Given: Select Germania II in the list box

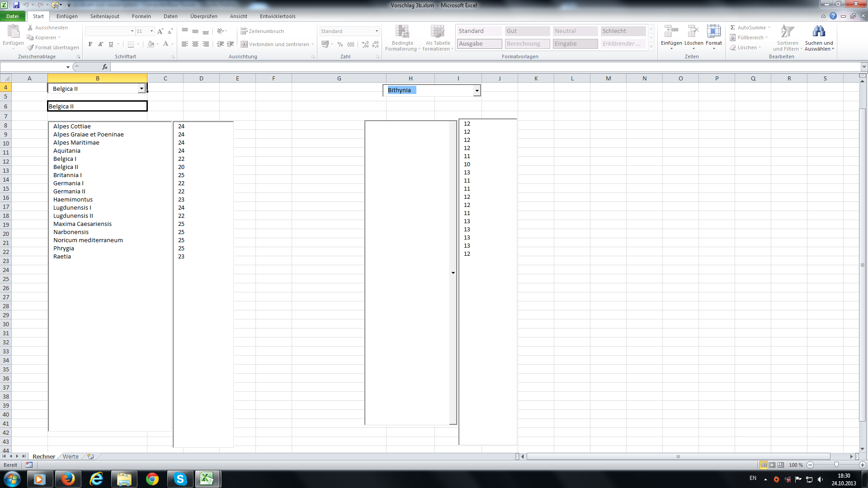Looking at the screenshot, I should [69, 192].
